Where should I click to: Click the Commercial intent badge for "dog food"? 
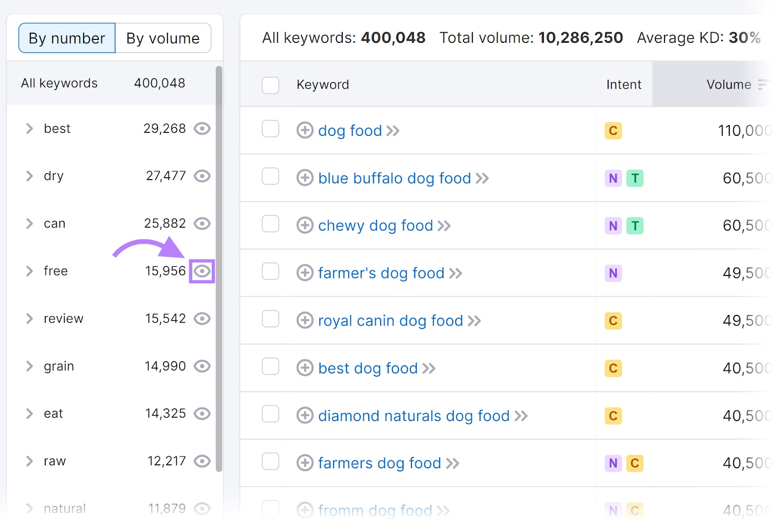612,130
